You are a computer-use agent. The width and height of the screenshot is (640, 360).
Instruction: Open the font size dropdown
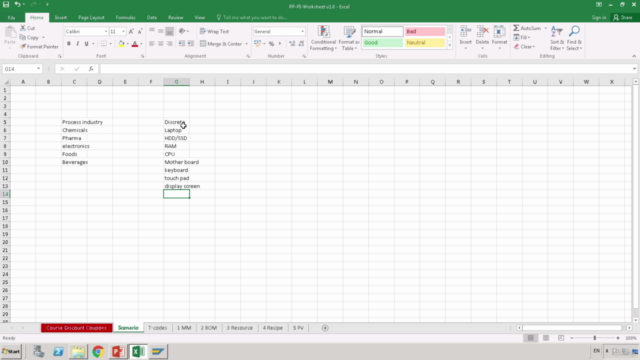(123, 31)
